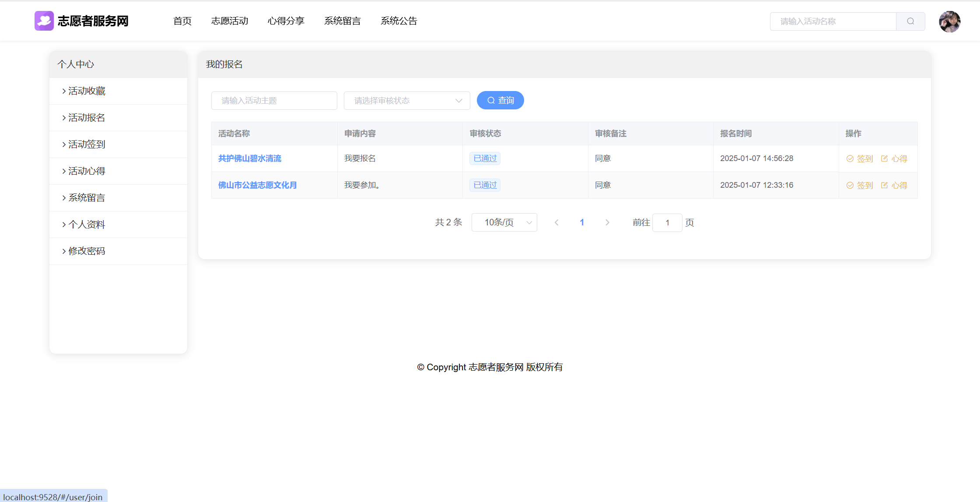Go to next page arrow
Image resolution: width=980 pixels, height=502 pixels.
(607, 222)
